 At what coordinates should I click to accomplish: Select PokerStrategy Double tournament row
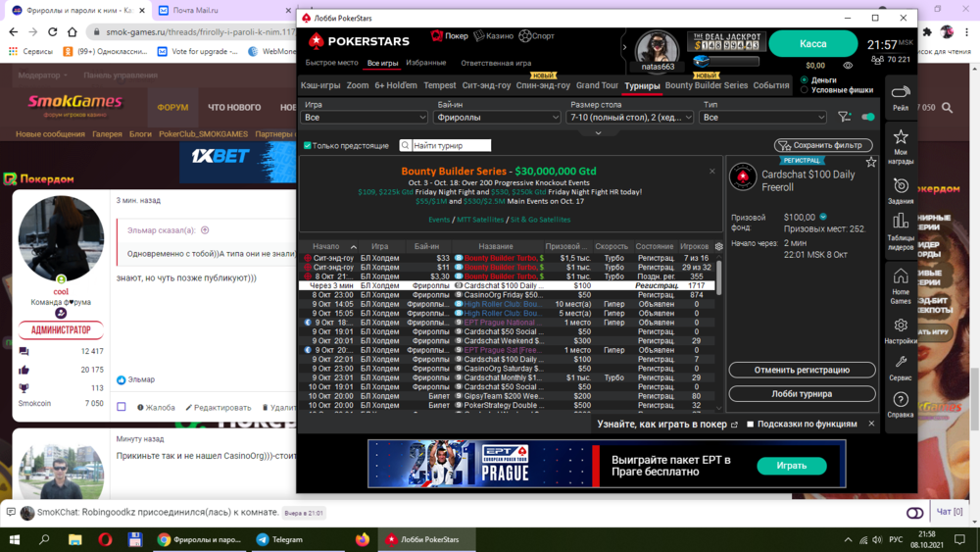point(508,405)
